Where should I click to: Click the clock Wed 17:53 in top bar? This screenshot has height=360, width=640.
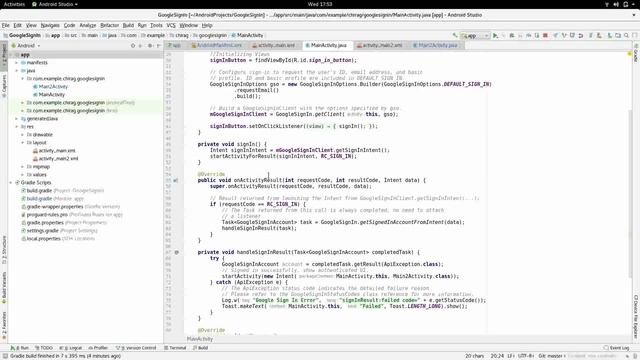click(320, 4)
